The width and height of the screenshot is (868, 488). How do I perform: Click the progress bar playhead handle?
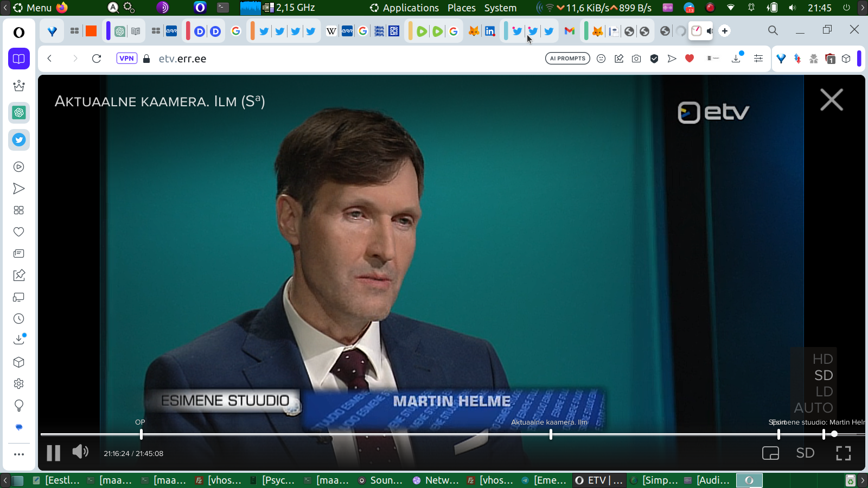click(x=834, y=434)
